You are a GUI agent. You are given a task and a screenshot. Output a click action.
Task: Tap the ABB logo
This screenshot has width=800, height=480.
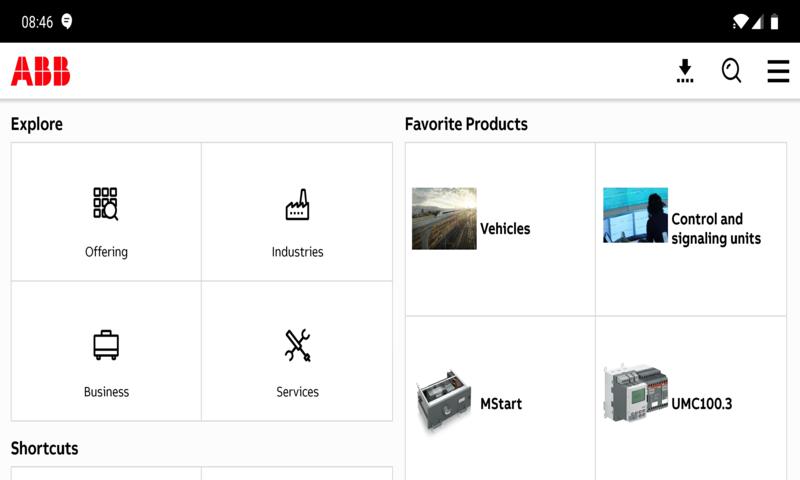coord(40,71)
